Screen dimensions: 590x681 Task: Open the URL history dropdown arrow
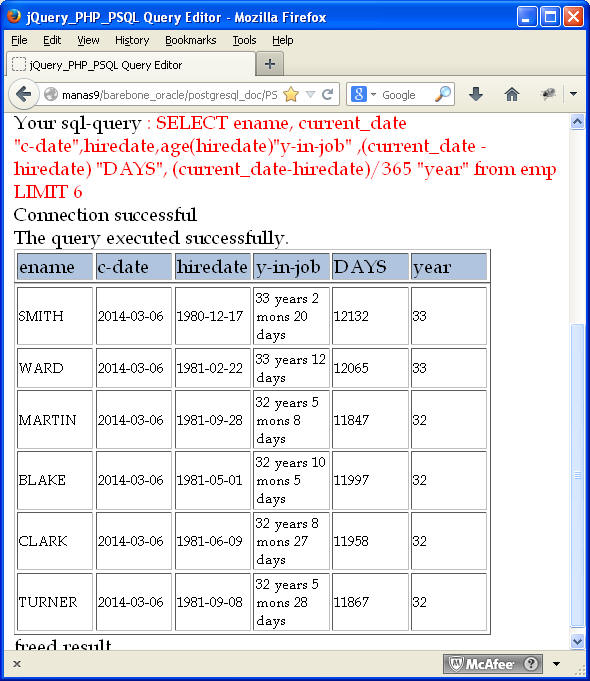tap(310, 94)
